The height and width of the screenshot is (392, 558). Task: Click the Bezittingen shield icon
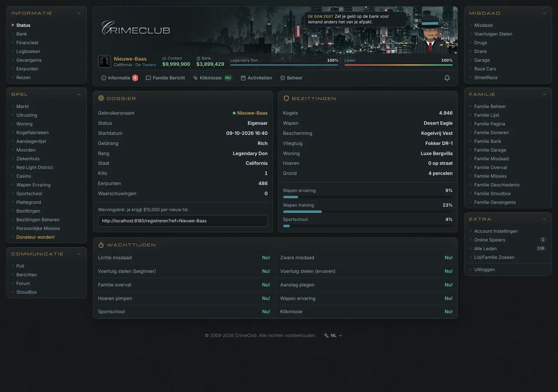286,99
